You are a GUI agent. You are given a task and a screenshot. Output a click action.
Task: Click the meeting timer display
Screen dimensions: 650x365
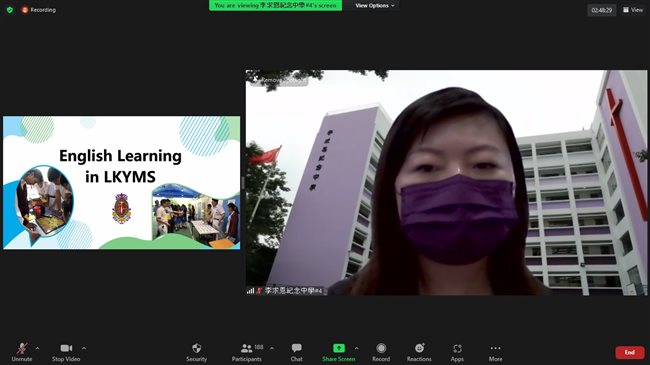[601, 10]
